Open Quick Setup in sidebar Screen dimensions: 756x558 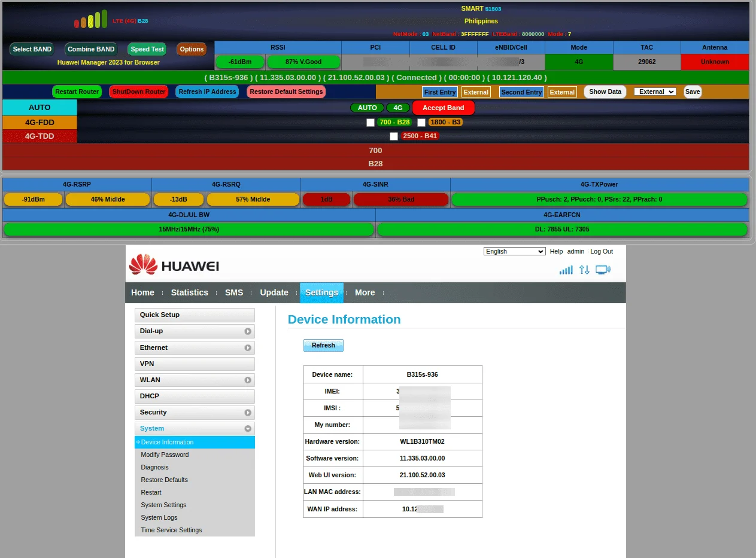195,315
